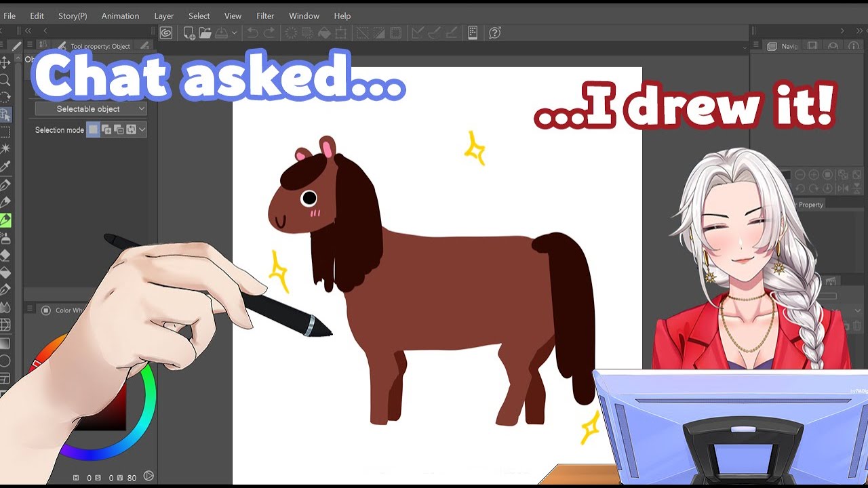Select the Eraser tool

(5, 255)
